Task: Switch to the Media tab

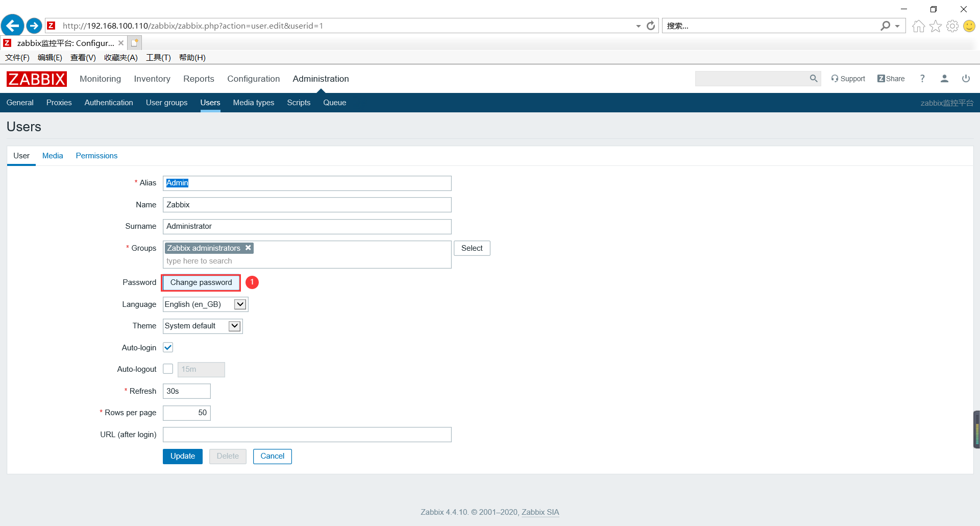Action: click(x=53, y=156)
